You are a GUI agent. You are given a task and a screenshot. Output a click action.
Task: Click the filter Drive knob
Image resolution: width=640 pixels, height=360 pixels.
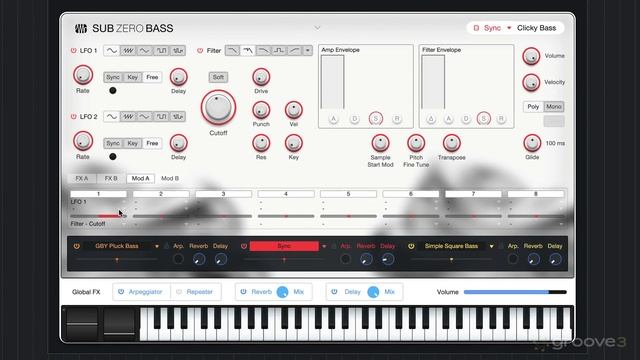tap(261, 77)
